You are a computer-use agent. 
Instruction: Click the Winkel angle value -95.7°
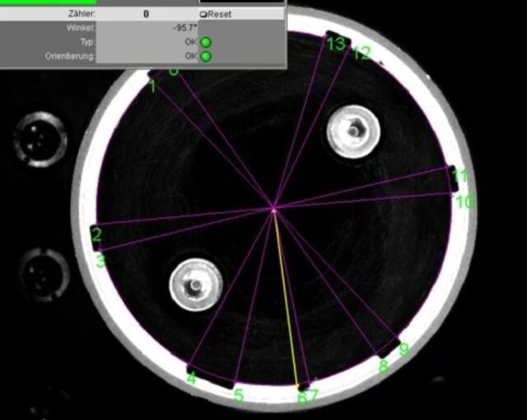point(184,28)
